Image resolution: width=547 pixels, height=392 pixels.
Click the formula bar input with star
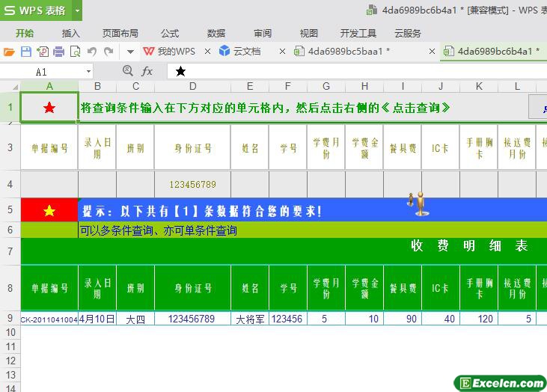357,72
